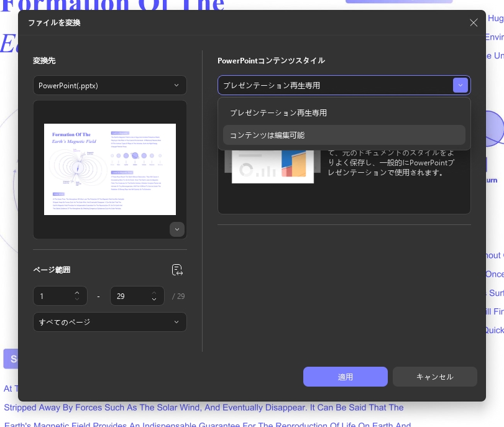Focus the start page field showing 1
This screenshot has width=504, height=427.
click(60, 296)
